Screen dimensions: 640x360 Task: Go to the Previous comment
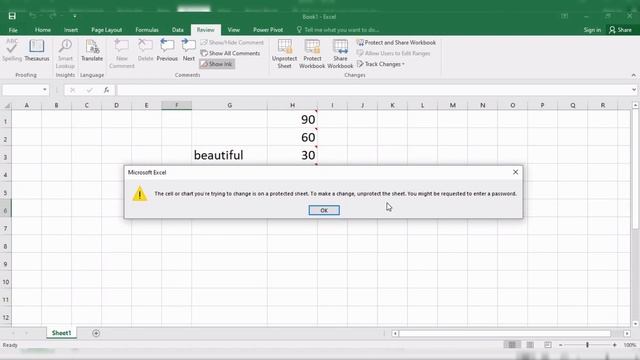coord(167,50)
